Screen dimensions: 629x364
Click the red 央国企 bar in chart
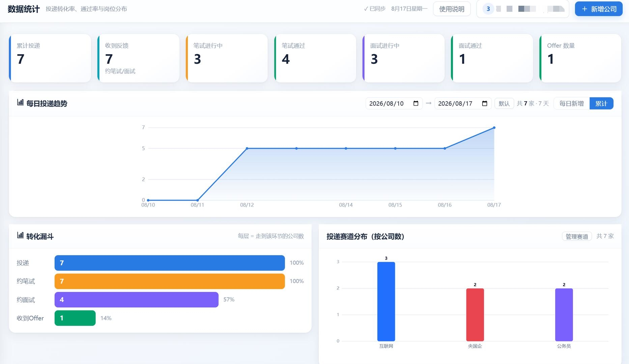click(475, 314)
